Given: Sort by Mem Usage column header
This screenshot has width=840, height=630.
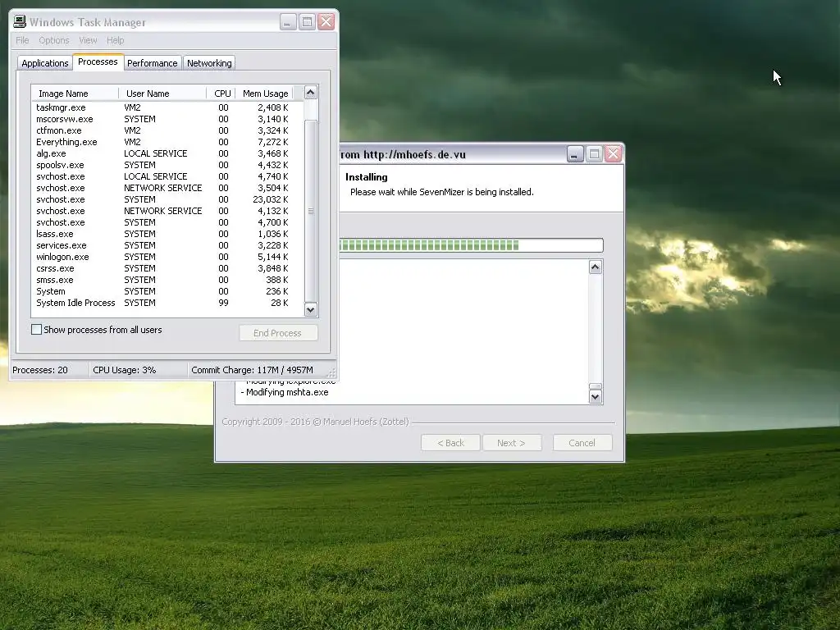Looking at the screenshot, I should click(265, 94).
